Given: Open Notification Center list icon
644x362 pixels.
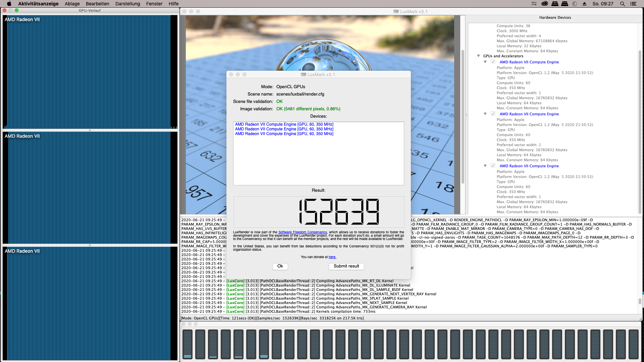Looking at the screenshot, I should point(633,4).
